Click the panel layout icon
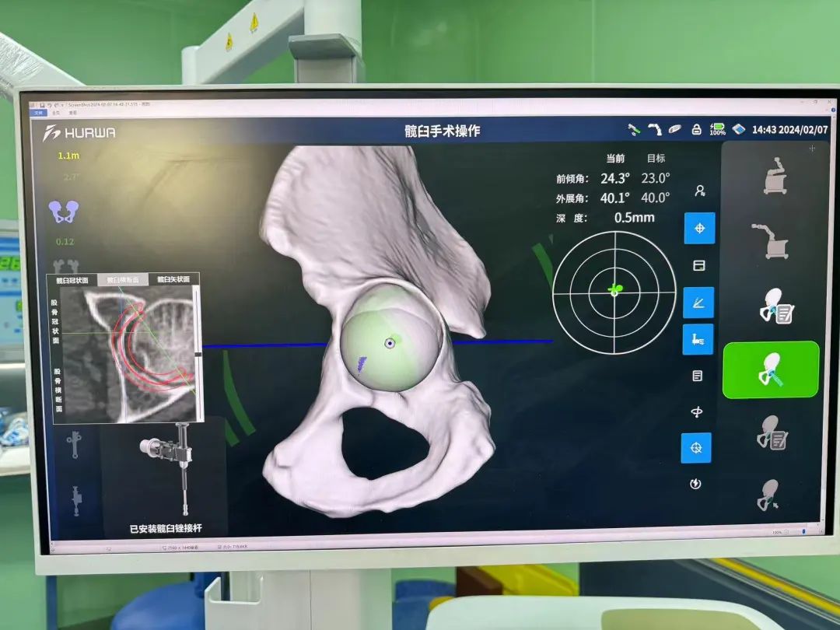The width and height of the screenshot is (840, 630). tap(698, 265)
